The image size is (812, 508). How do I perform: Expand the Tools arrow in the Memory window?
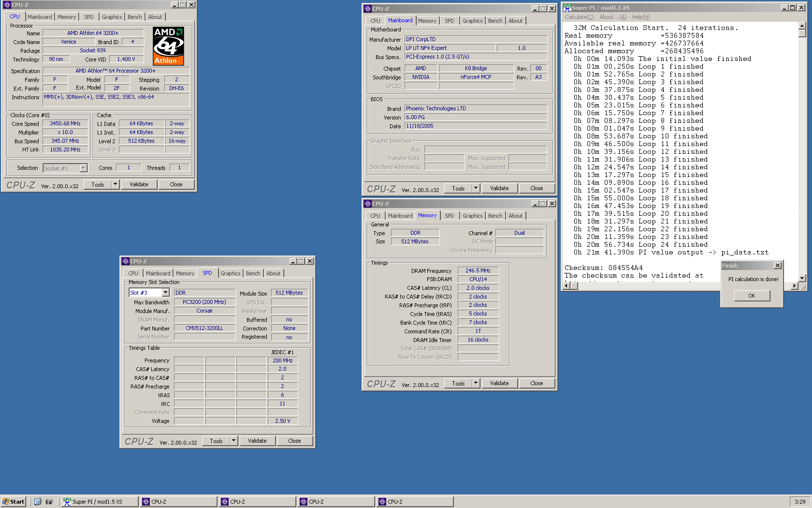[x=476, y=383]
